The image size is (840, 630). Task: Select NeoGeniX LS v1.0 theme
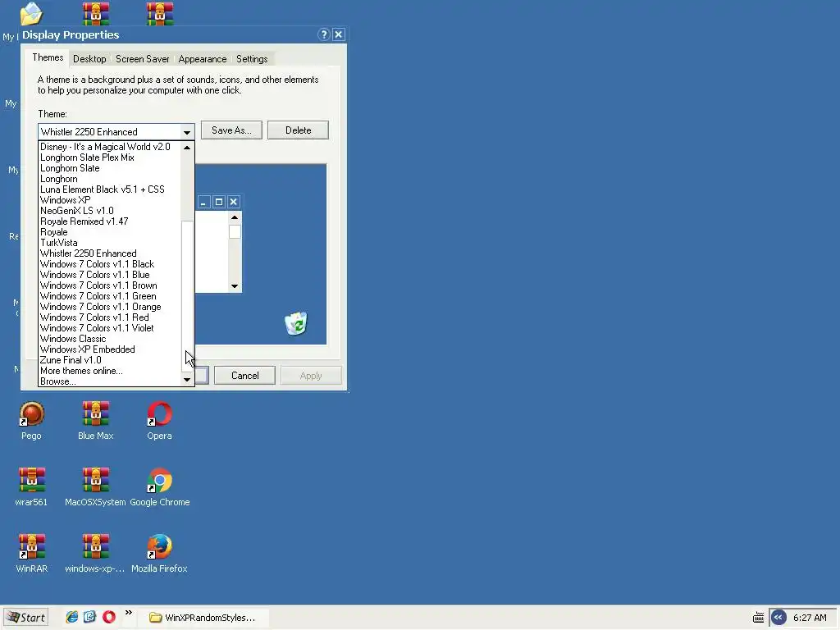point(110,211)
